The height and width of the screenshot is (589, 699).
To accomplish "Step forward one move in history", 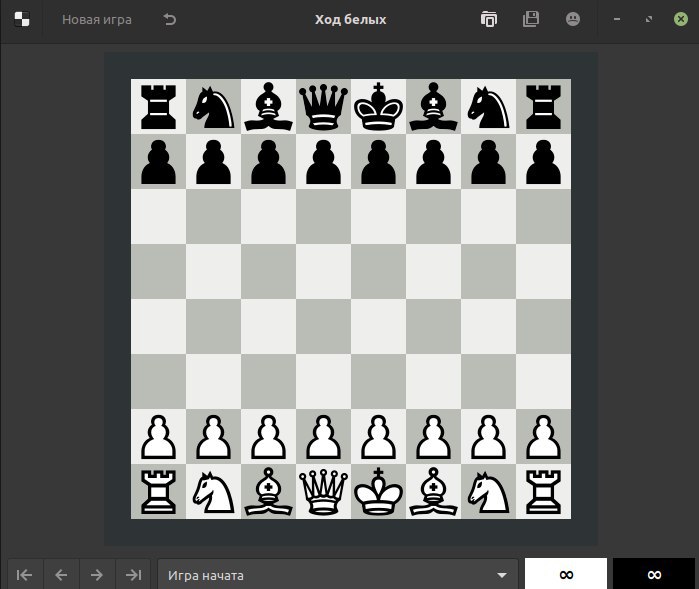I will pos(97,575).
